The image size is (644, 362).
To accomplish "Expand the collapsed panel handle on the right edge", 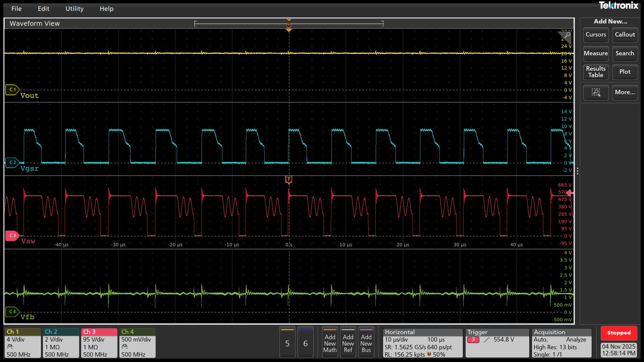I will 578,171.
